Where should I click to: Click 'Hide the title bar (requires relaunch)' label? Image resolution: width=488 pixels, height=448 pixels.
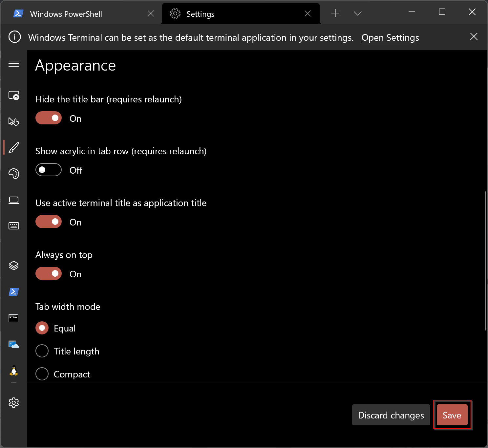[109, 99]
